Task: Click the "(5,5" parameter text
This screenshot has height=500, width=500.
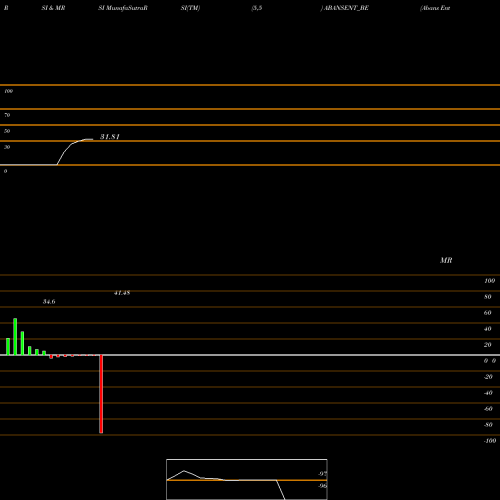Action: coord(257,8)
